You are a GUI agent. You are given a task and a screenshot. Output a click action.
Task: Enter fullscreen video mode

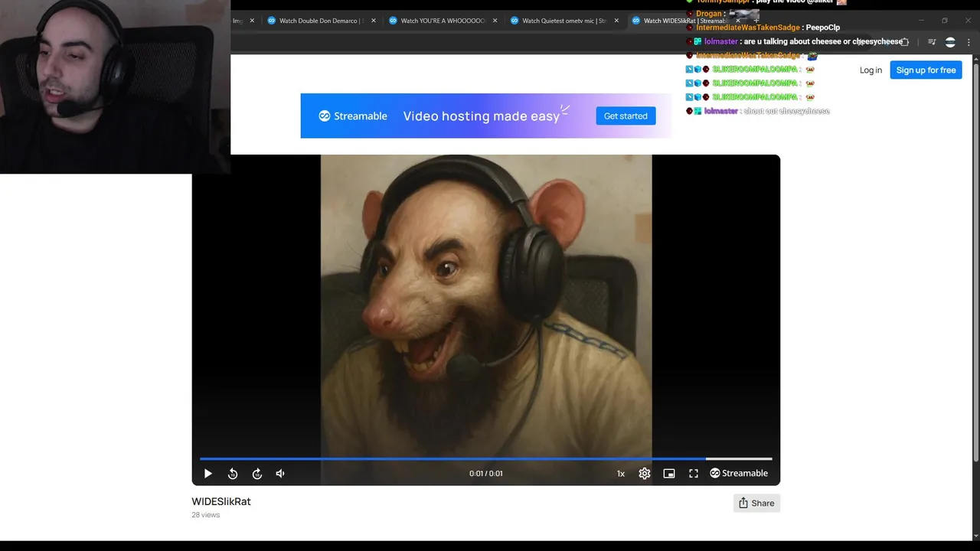click(694, 474)
